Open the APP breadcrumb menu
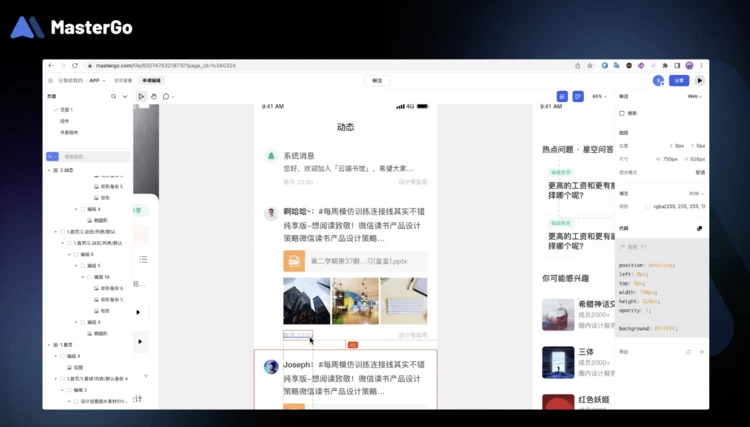The height and width of the screenshot is (427, 750). (x=97, y=80)
